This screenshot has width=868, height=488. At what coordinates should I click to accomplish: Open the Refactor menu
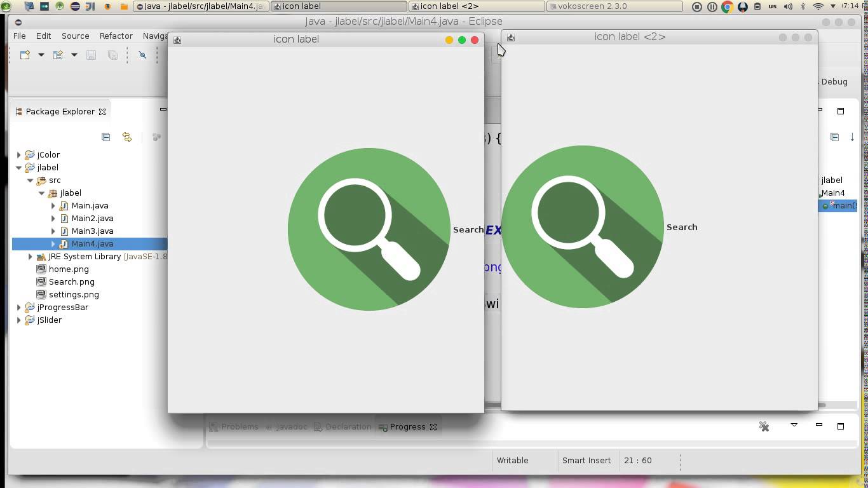click(x=116, y=36)
